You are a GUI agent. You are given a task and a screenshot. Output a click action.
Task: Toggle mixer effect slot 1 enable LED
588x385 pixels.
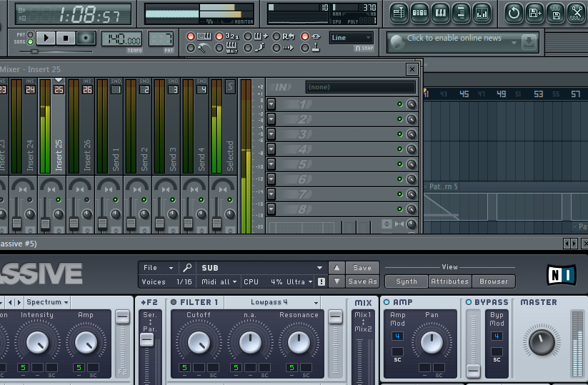pyautogui.click(x=400, y=104)
